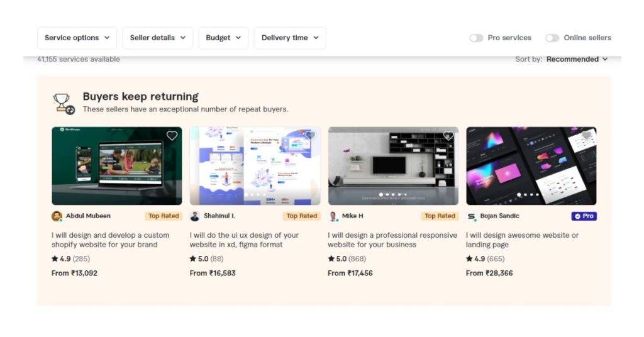644x337 pixels.
Task: Click the Buyers keep returning heading
Action: (x=140, y=96)
